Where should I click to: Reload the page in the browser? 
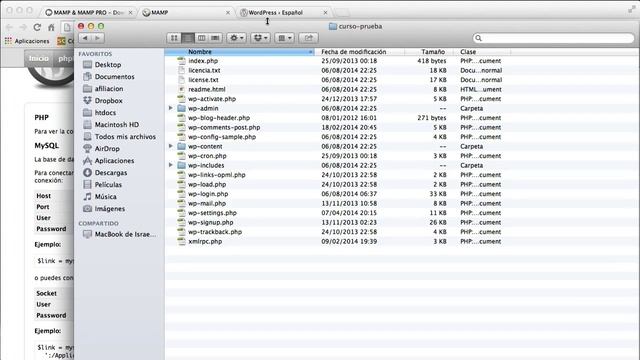37,27
